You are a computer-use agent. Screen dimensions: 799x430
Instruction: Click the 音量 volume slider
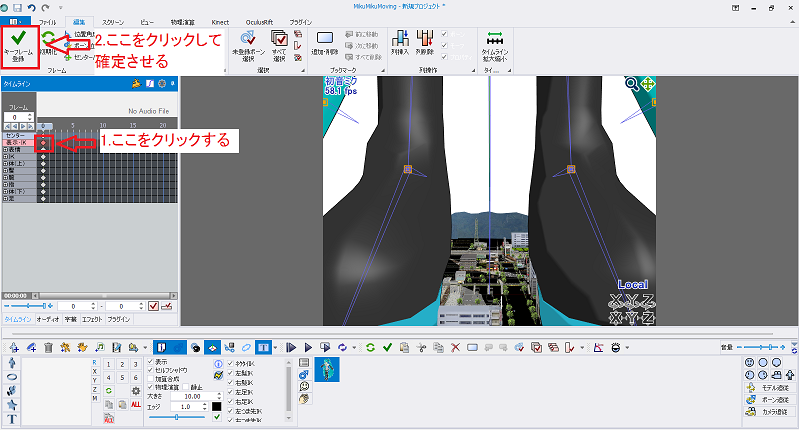(761, 347)
